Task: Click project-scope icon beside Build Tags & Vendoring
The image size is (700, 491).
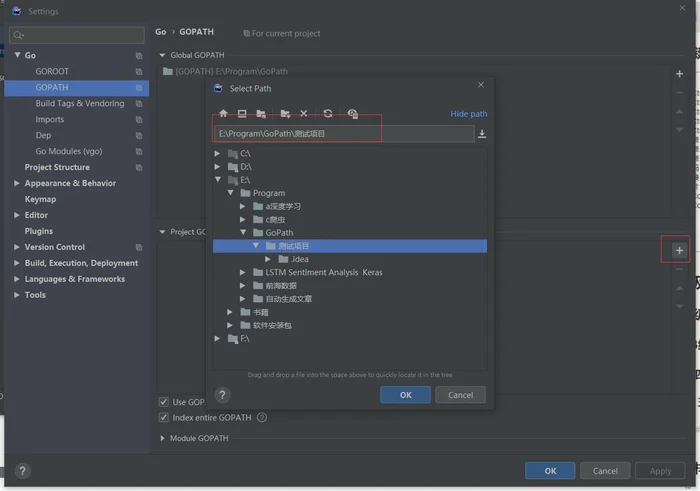Action: (x=139, y=104)
